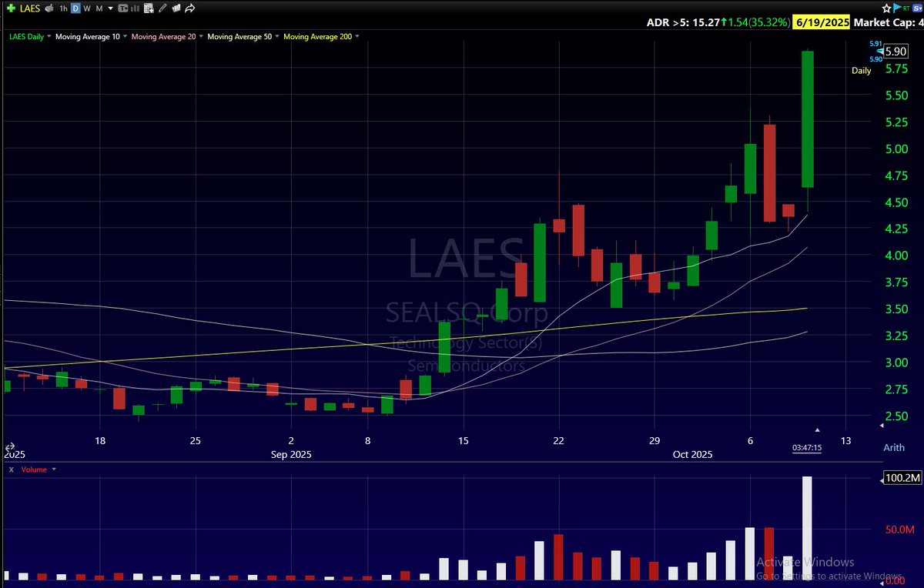Click the blue flag icon
The width and height of the screenshot is (924, 588).
pos(897,8)
